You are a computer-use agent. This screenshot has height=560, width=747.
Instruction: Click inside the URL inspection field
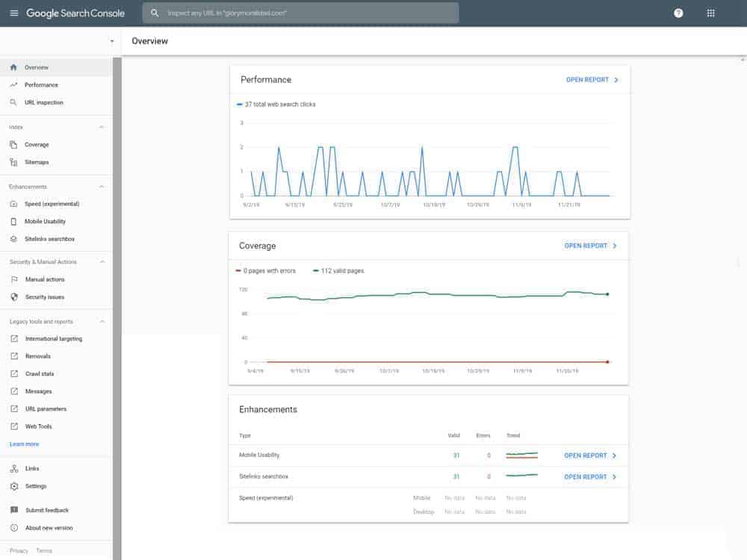(299, 12)
